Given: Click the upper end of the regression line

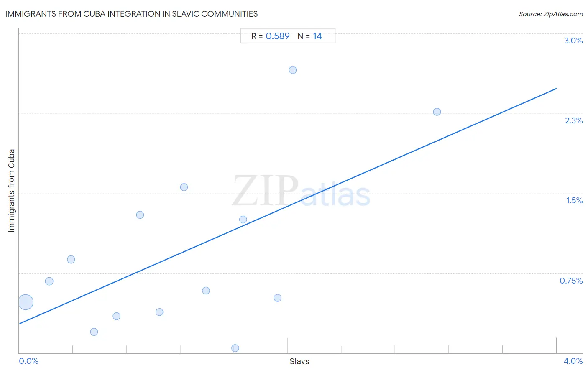Looking at the screenshot, I should coord(556,89).
